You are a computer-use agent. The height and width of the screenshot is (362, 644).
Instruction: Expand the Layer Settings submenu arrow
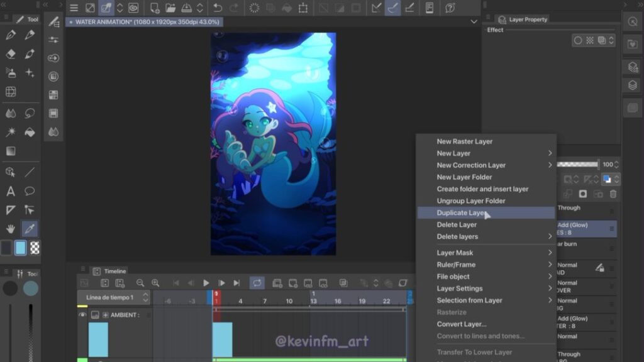(x=550, y=288)
